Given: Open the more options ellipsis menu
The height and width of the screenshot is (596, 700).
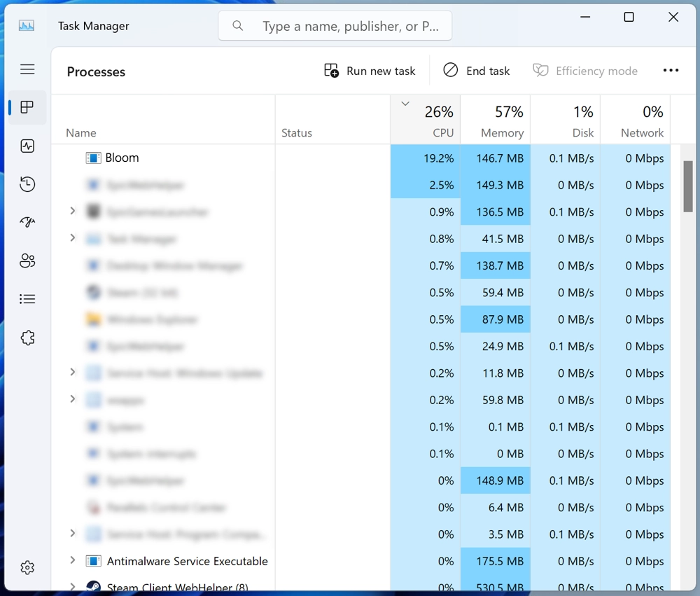Looking at the screenshot, I should [x=671, y=70].
